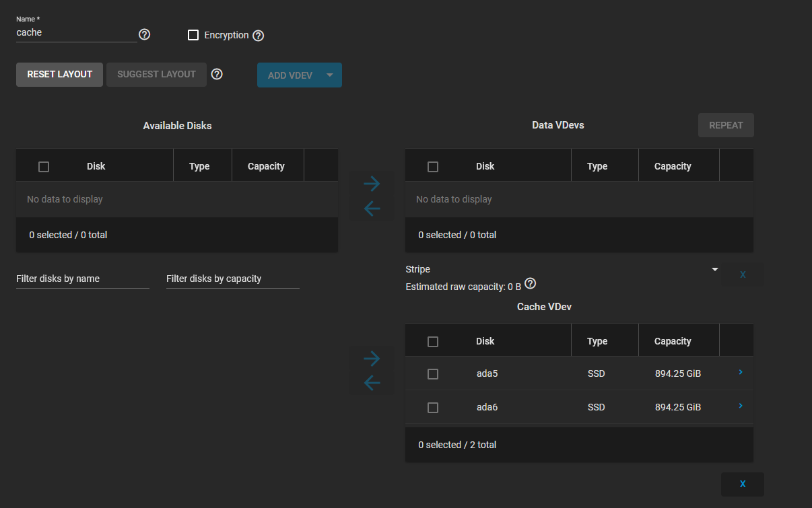Click the 894.25 GiB capacity of ada5

(678, 373)
